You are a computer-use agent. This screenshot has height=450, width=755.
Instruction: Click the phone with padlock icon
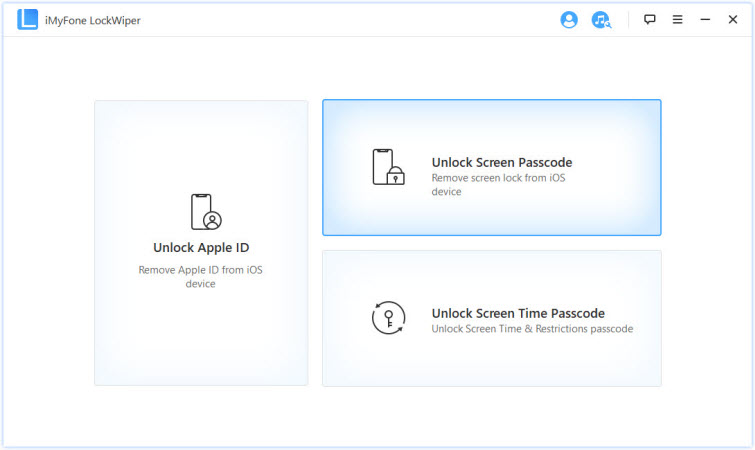tap(387, 167)
